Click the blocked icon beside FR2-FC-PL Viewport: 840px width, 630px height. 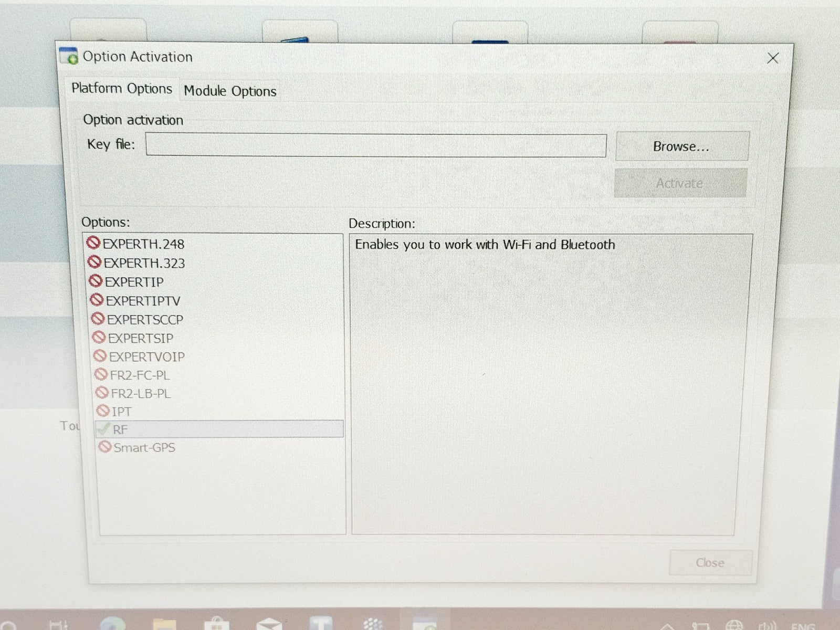pyautogui.click(x=101, y=374)
